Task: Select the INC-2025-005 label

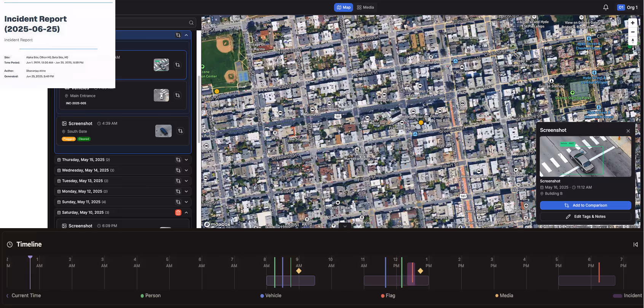Action: click(76, 103)
